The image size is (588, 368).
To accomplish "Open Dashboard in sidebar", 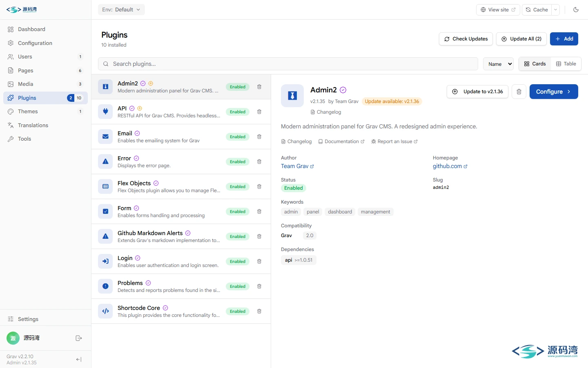I will point(45,29).
